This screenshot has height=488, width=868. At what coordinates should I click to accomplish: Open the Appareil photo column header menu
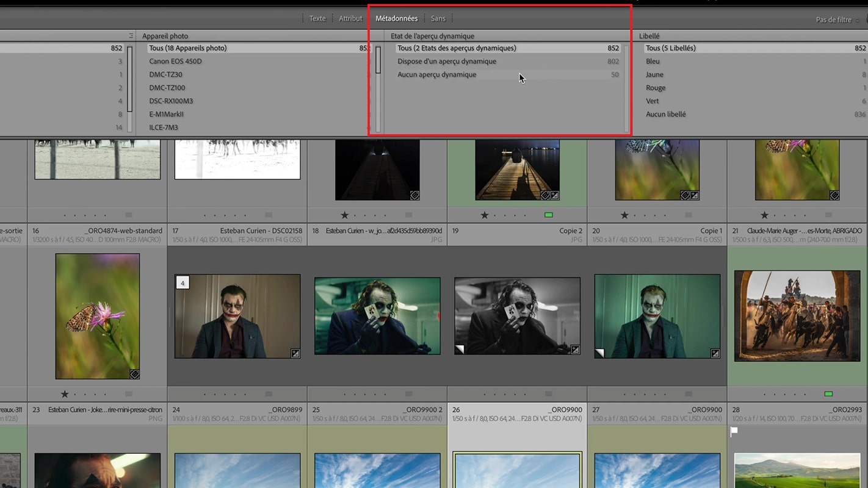[165, 36]
